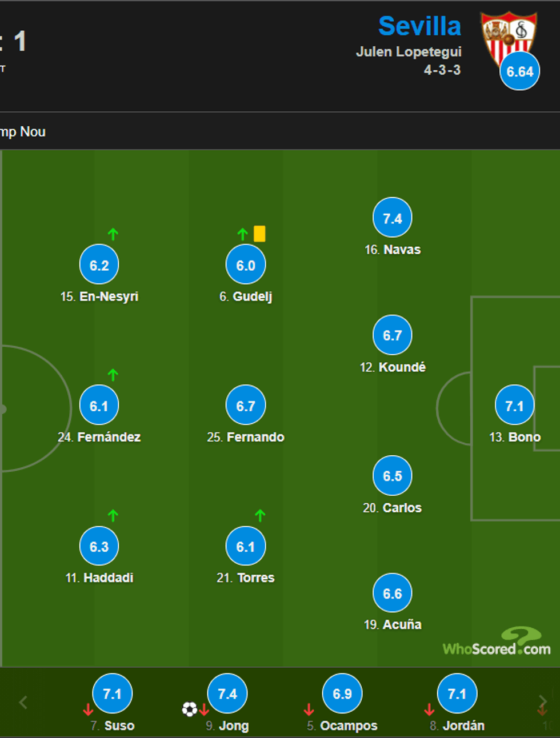Image resolution: width=560 pixels, height=738 pixels.
Task: Click the Acuña player name label
Action: point(401,624)
